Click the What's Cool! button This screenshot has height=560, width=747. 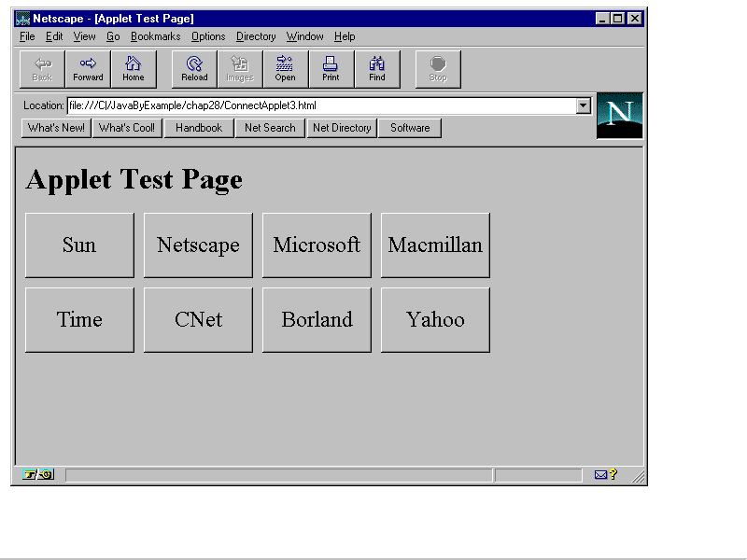coord(127,128)
